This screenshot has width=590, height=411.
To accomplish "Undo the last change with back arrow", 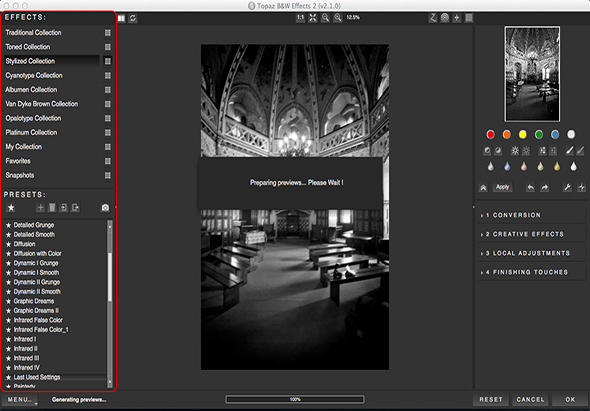I will pos(530,187).
